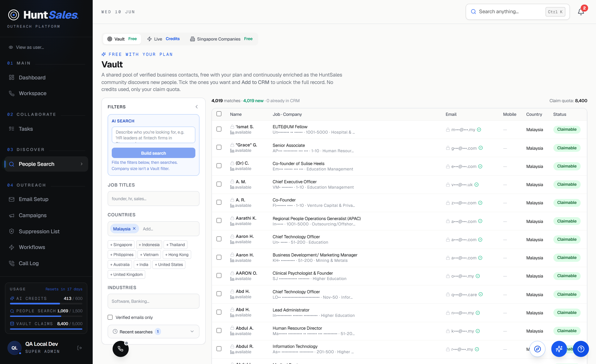596x364 pixels.
Task: Select the checkbox for Abdul R.
Action: tap(219, 349)
